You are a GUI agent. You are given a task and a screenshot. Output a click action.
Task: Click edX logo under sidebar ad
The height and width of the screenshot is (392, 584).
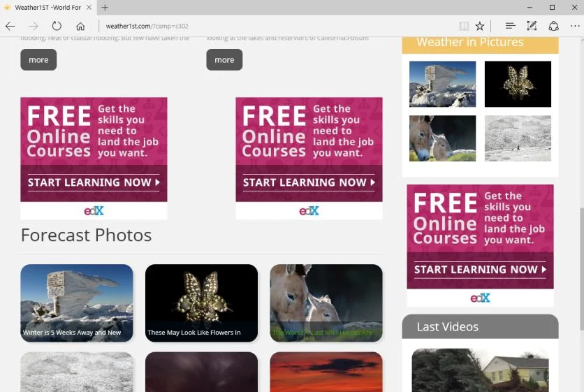coord(480,298)
